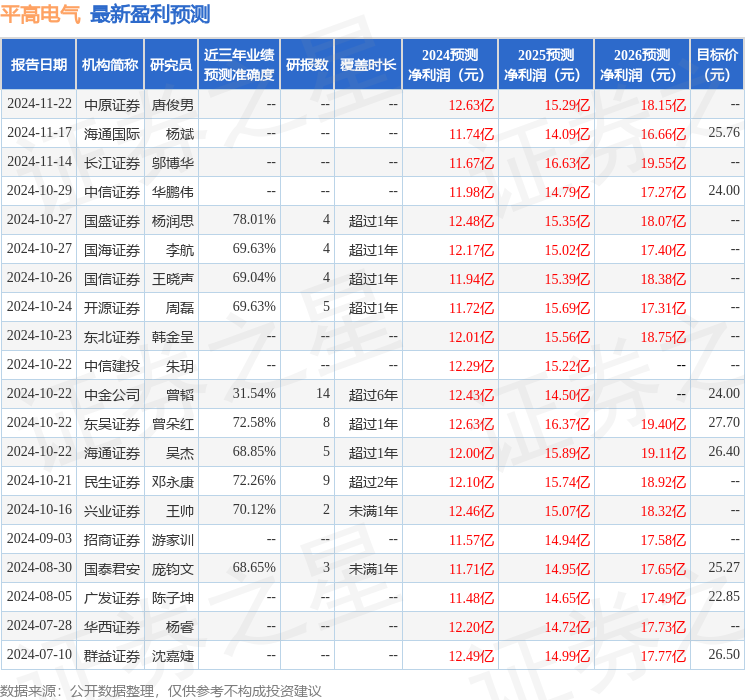Click 2024 forecast 11.48亿
Viewport: 745px width, 700px height.
pos(472,598)
